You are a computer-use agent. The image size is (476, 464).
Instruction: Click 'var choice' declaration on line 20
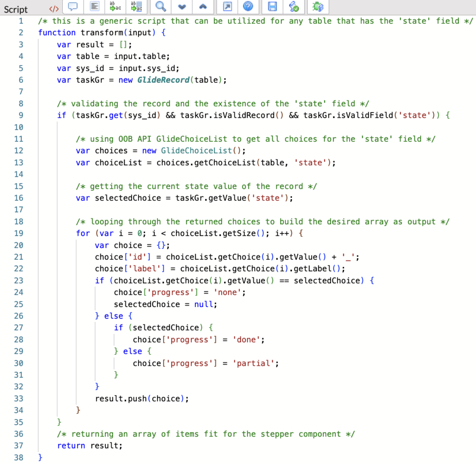[119, 245]
